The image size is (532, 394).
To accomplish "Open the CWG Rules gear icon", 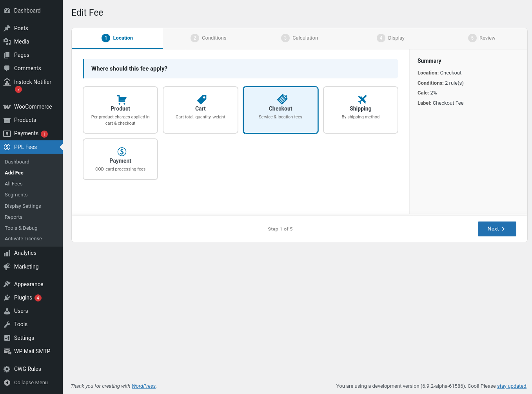I will pyautogui.click(x=7, y=369).
